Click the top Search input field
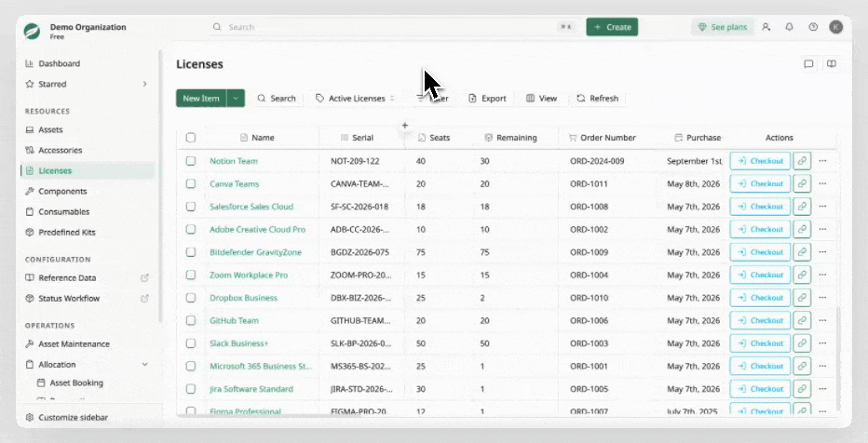The width and height of the screenshot is (868, 443). 394,27
